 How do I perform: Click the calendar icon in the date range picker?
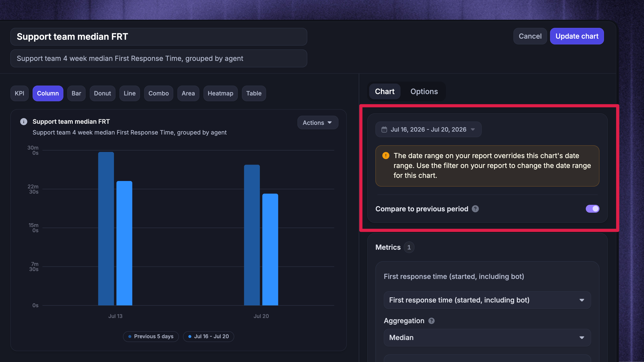(384, 129)
